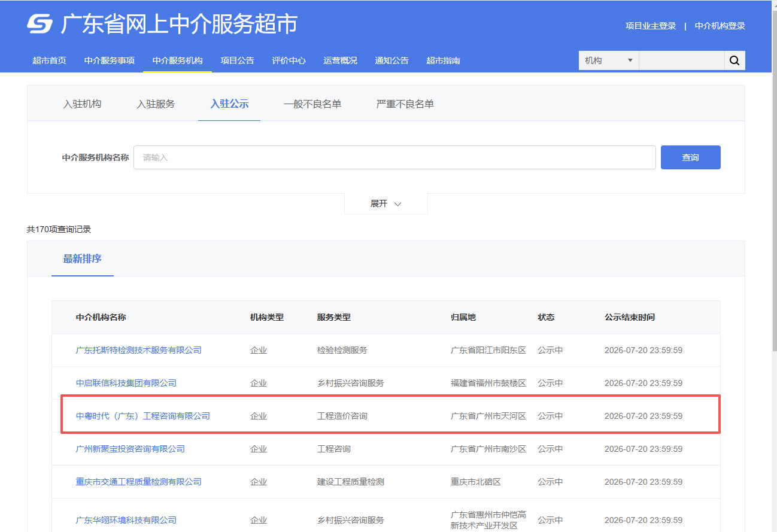The image size is (777, 532).
Task: Click the 中介机构登录 link
Action: [x=720, y=26]
